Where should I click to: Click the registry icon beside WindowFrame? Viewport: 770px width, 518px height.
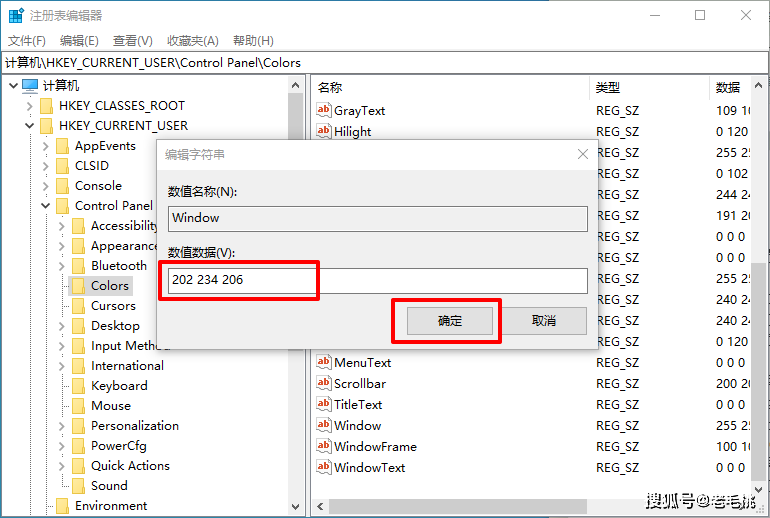pyautogui.click(x=323, y=446)
